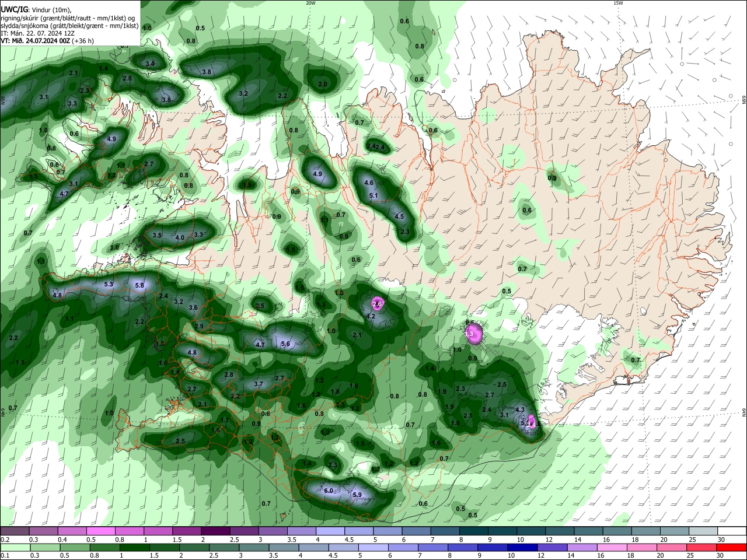The width and height of the screenshot is (747, 560).
Task: Click the 5.9 precipitation value near south coast
Action: [358, 495]
